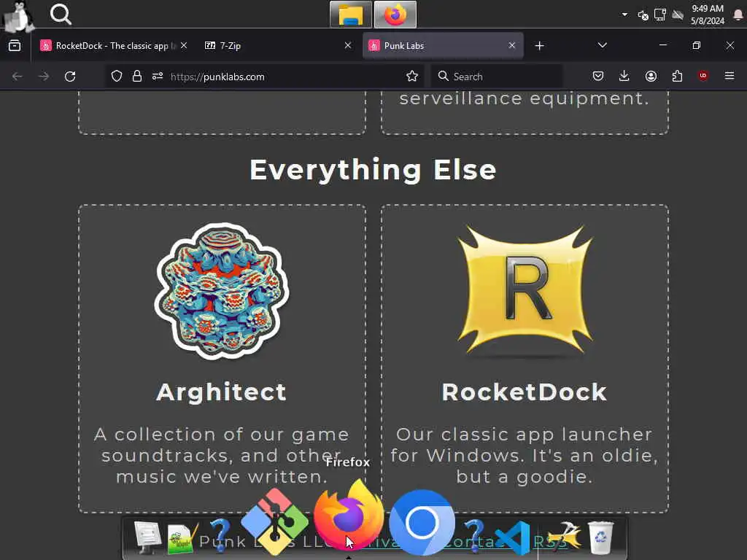Launch Firefox from the dock
Screen dimensions: 747x560
point(349,516)
